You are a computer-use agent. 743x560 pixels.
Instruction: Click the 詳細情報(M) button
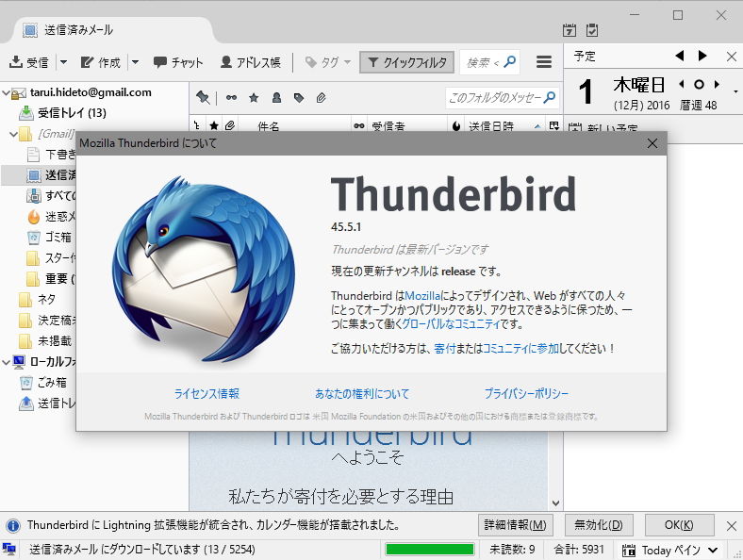click(516, 525)
